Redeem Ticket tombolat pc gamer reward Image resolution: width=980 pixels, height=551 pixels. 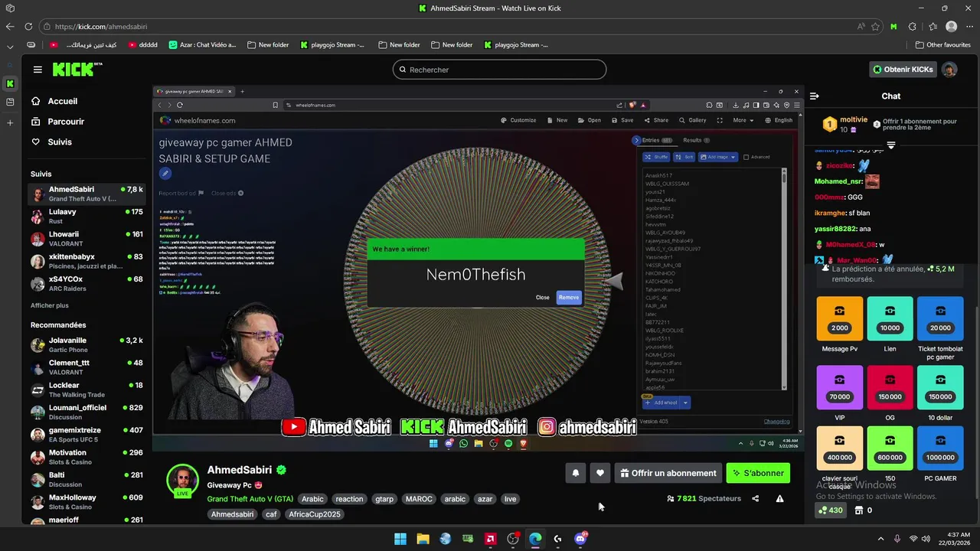(x=940, y=318)
